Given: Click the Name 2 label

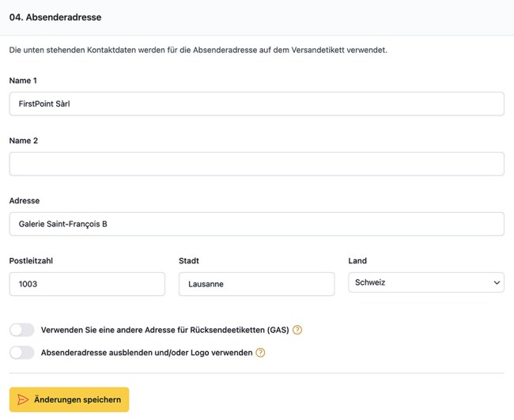Looking at the screenshot, I should coord(24,141).
